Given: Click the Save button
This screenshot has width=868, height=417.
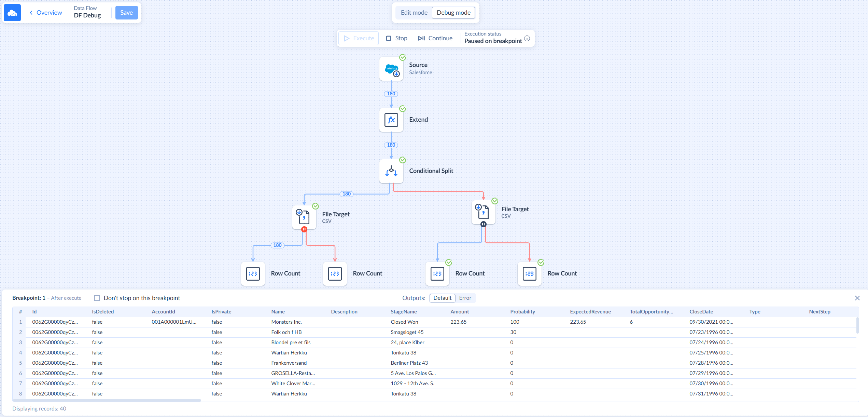Looking at the screenshot, I should [126, 13].
